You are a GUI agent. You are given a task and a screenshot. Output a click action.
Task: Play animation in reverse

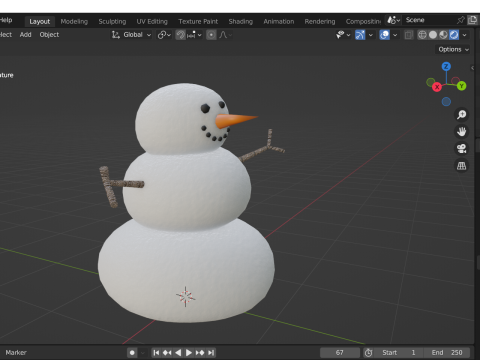tap(178, 353)
